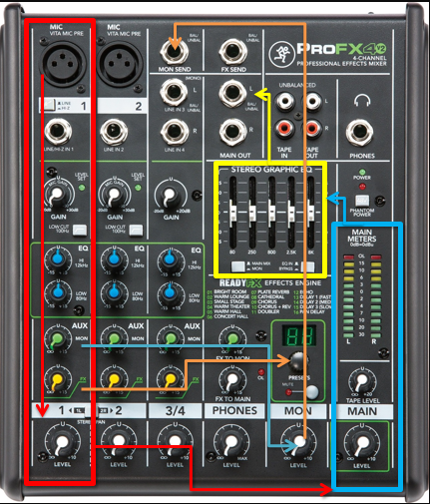Viewport: 430px width, 504px height.
Task: Toggle the channel 1 LINE/HI-Z switch
Action: [49, 105]
